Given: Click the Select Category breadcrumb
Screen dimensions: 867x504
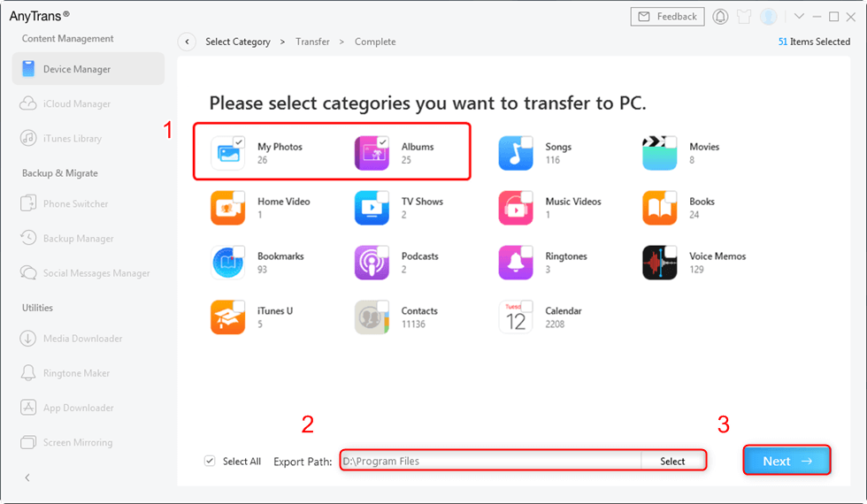Looking at the screenshot, I should [238, 42].
